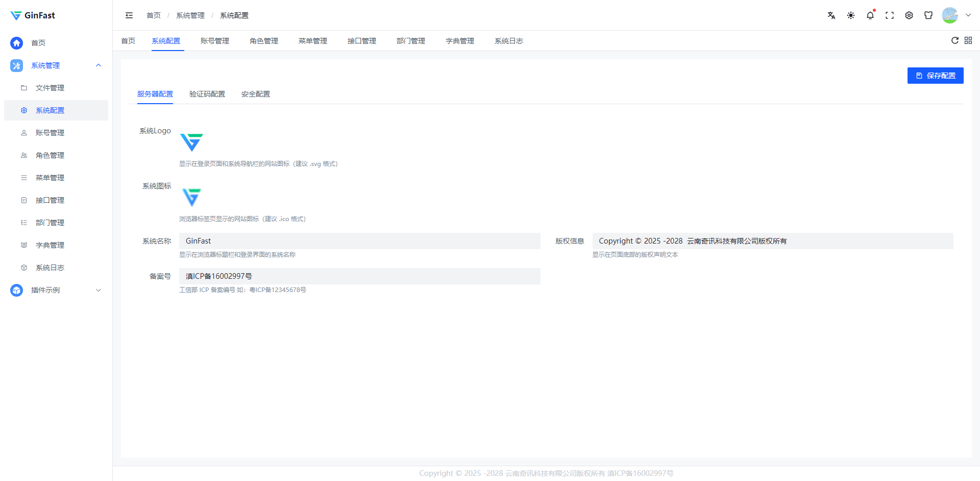Click 首页 in the breadcrumb
This screenshot has height=481, width=980.
coord(154,15)
